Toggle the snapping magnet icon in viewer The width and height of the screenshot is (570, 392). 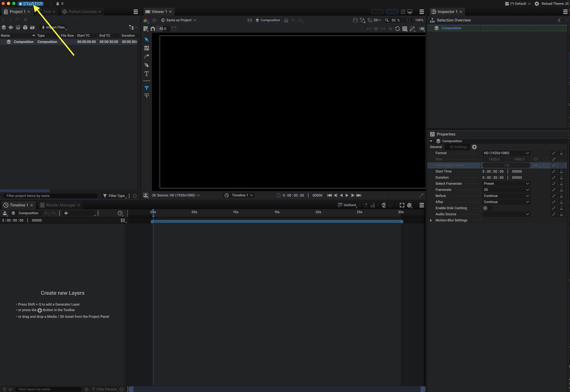[x=153, y=29]
